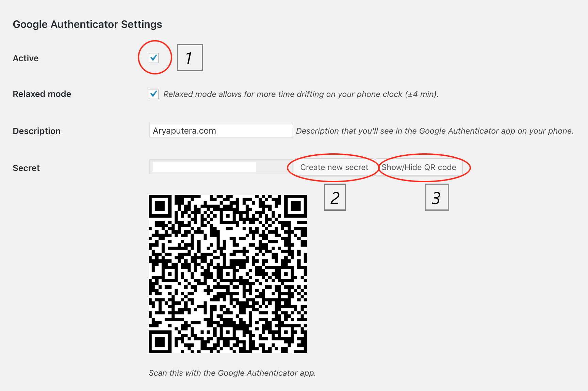The width and height of the screenshot is (588, 391).
Task: Click the relaxed mode time drifting explanation text
Action: point(301,94)
